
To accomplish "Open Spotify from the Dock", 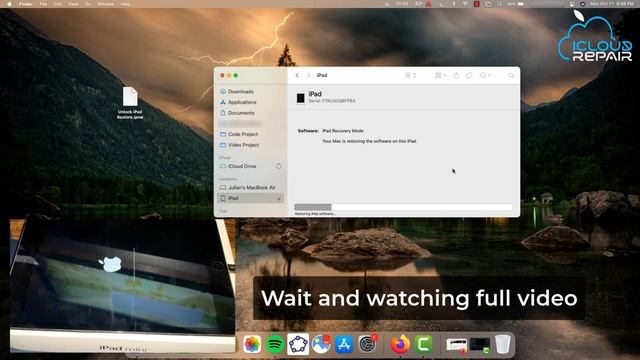I will point(275,344).
